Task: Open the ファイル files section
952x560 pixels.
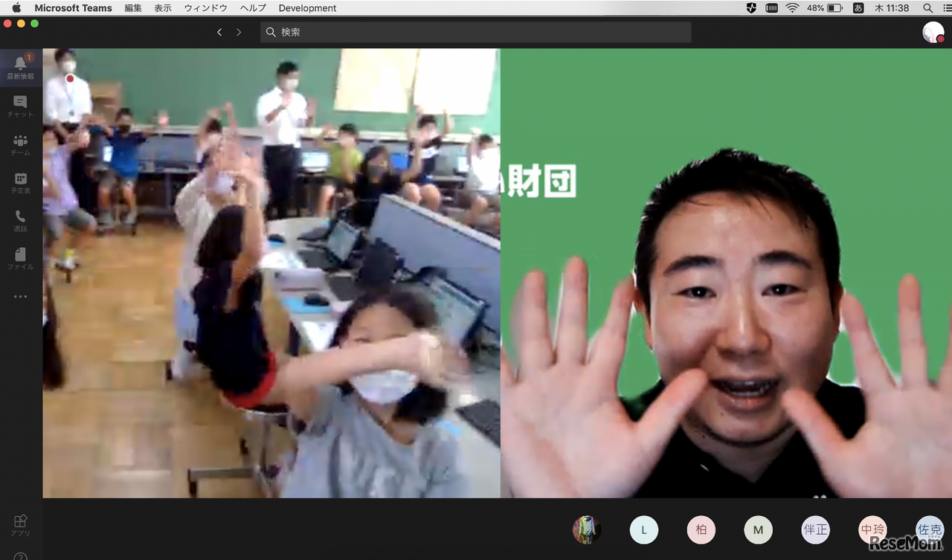Action: coord(20,259)
